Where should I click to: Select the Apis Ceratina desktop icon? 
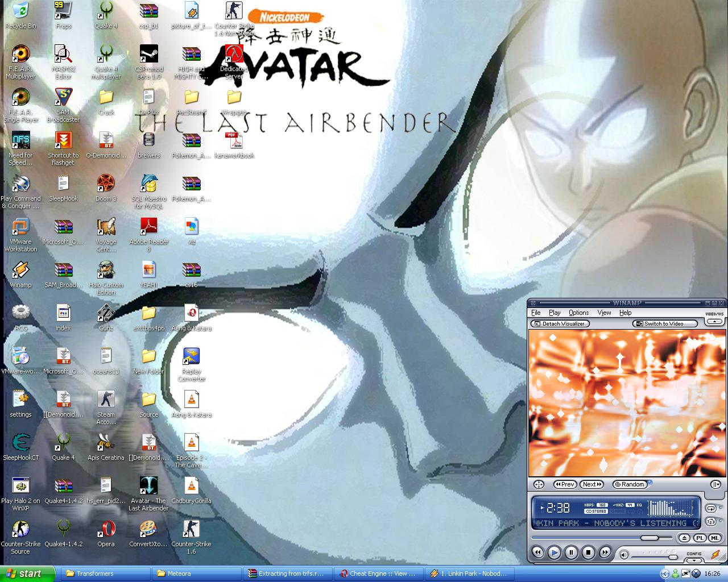(x=106, y=447)
